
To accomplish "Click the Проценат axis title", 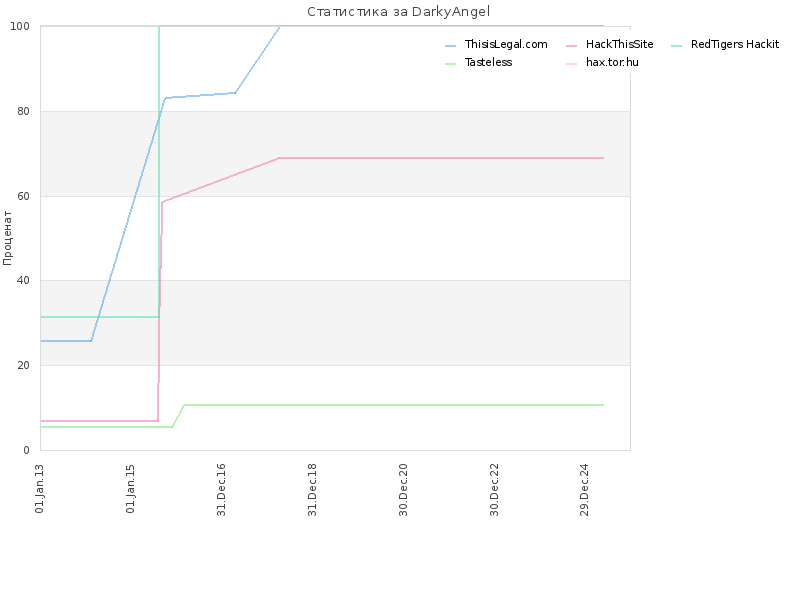I will tap(7, 238).
